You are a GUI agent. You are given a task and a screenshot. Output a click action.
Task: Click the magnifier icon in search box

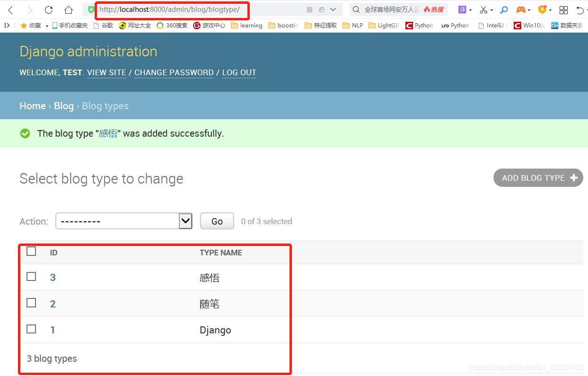(x=356, y=9)
